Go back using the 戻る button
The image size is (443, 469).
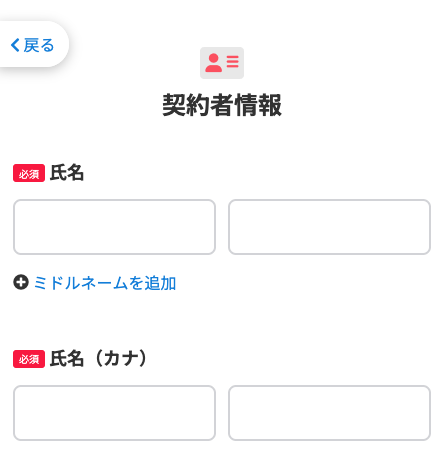point(32,44)
